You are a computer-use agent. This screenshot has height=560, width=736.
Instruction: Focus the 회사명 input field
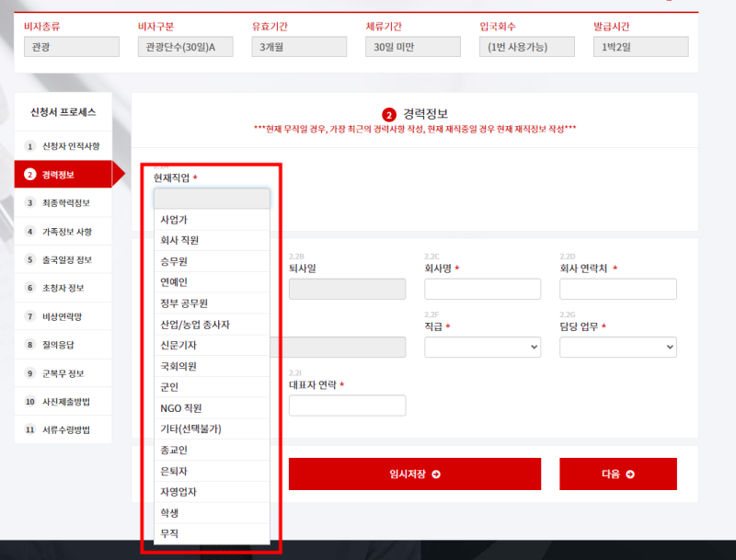coord(482,289)
